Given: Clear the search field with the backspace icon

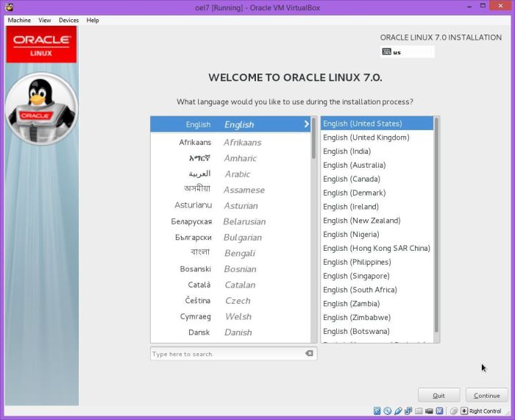Looking at the screenshot, I should tap(310, 354).
